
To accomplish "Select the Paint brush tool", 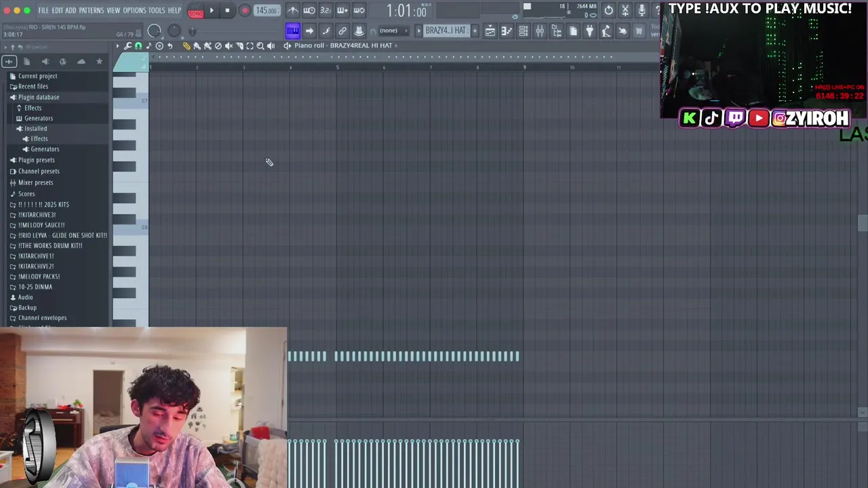I will pyautogui.click(x=197, y=46).
